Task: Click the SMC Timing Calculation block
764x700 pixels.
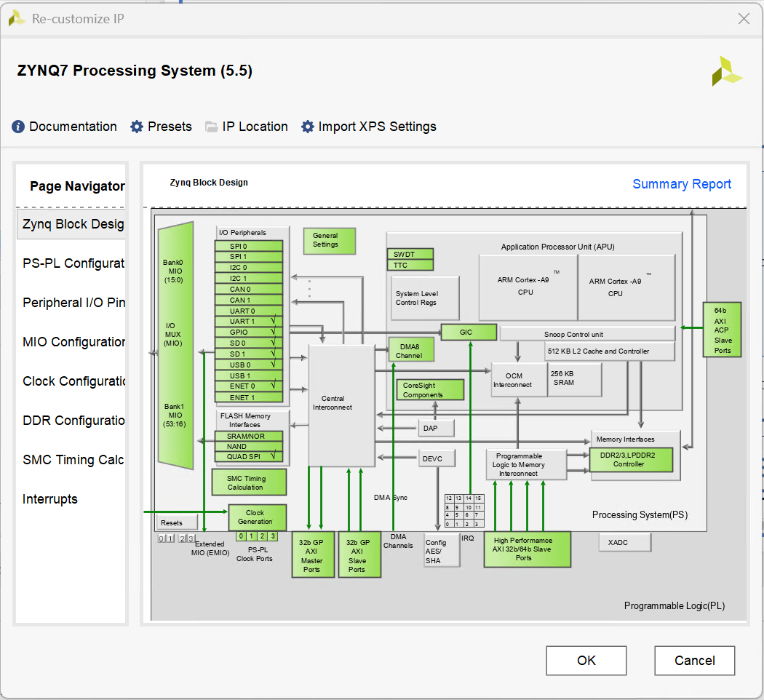Action: 248,482
